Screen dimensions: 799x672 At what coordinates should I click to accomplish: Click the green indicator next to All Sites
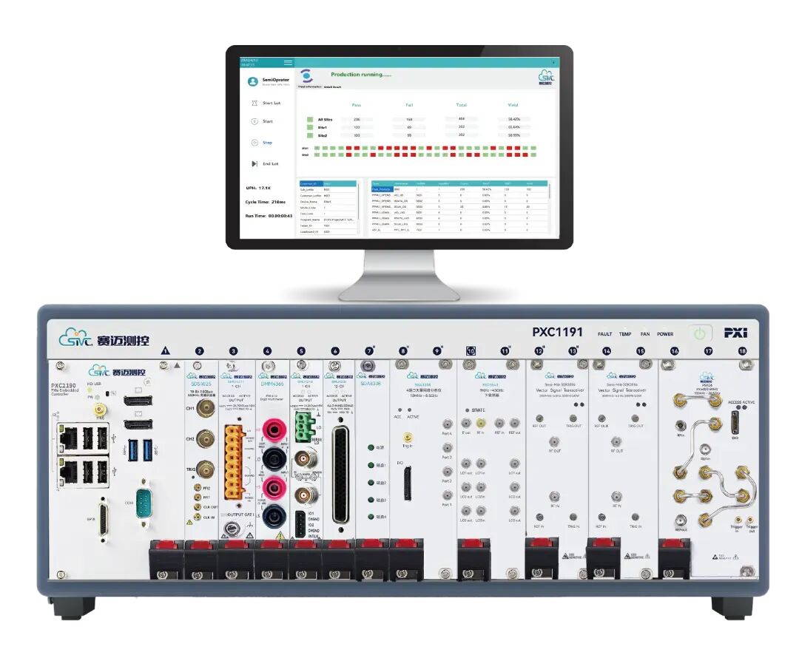[x=310, y=120]
